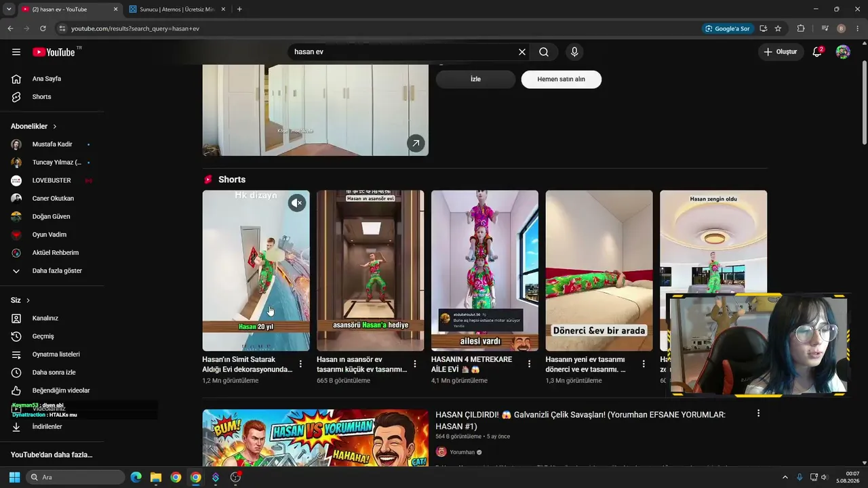
Task: Show hidden system tray icons
Action: [785, 477]
